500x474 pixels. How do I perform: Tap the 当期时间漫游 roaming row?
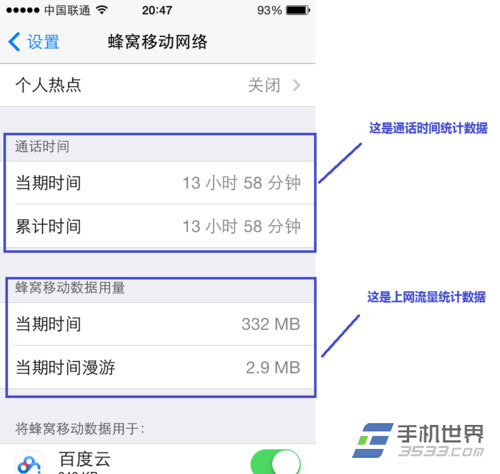click(x=158, y=367)
